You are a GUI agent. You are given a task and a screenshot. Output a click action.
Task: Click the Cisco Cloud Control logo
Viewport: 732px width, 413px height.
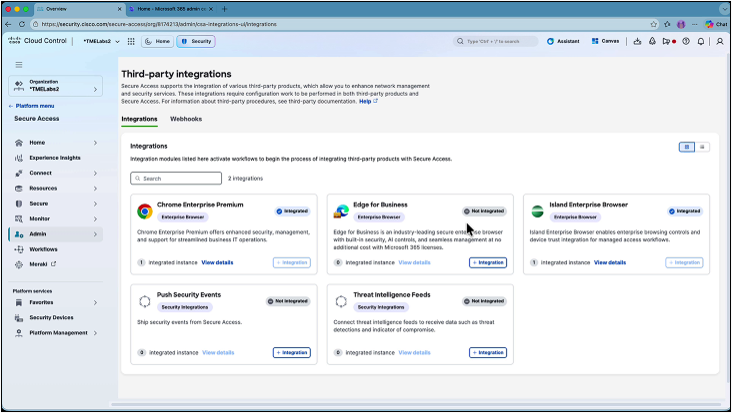(37, 41)
